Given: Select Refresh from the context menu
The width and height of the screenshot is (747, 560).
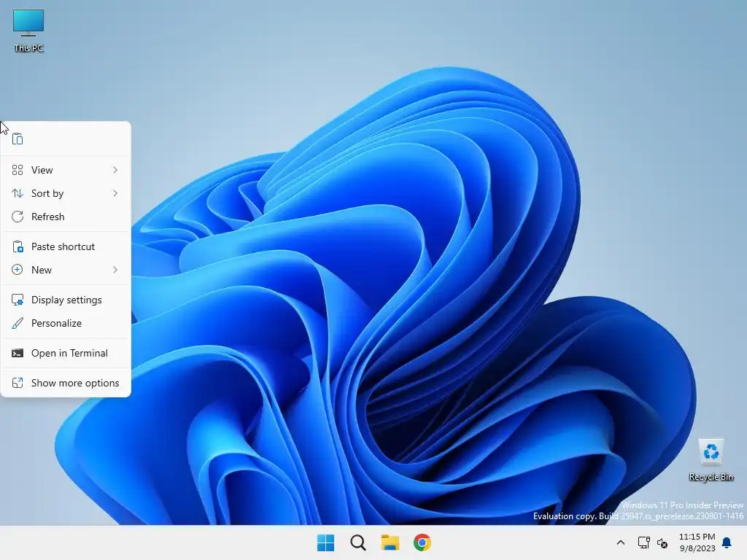Looking at the screenshot, I should coord(66,217).
